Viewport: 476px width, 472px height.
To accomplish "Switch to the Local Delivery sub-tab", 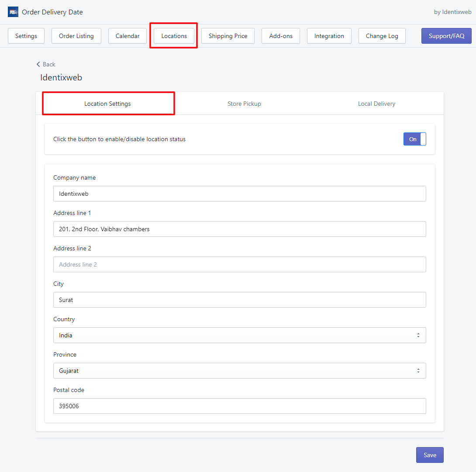I will pos(376,104).
